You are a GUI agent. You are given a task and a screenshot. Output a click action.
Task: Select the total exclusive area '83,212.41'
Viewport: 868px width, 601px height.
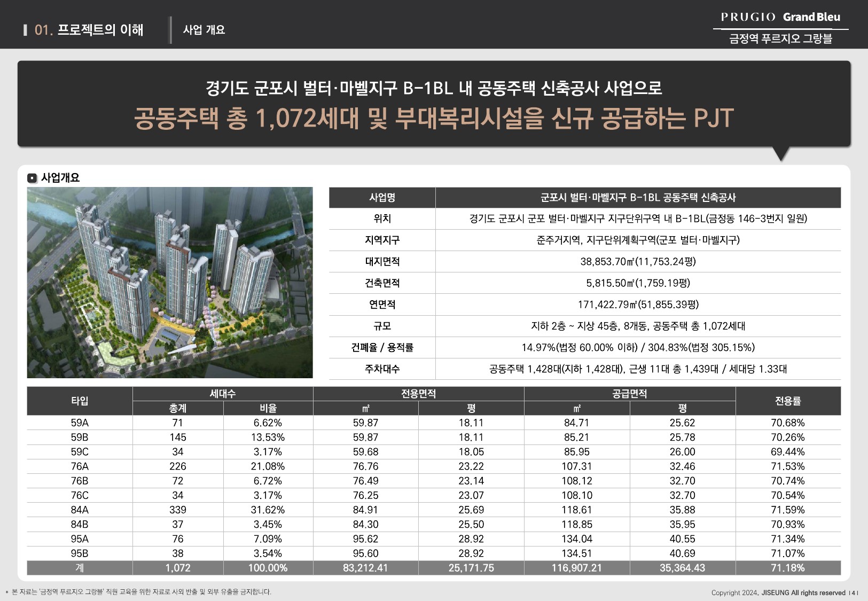(x=365, y=568)
